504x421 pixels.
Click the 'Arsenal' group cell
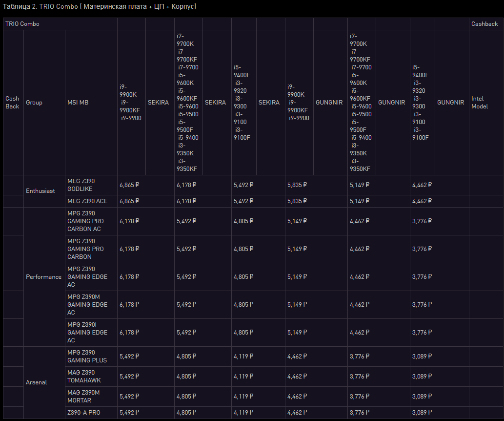pos(37,382)
